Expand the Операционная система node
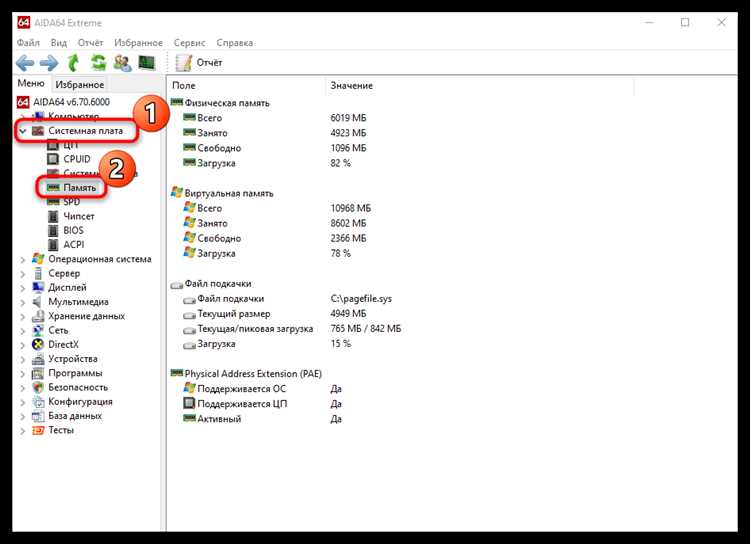Image resolution: width=750 pixels, height=544 pixels. coord(22,259)
